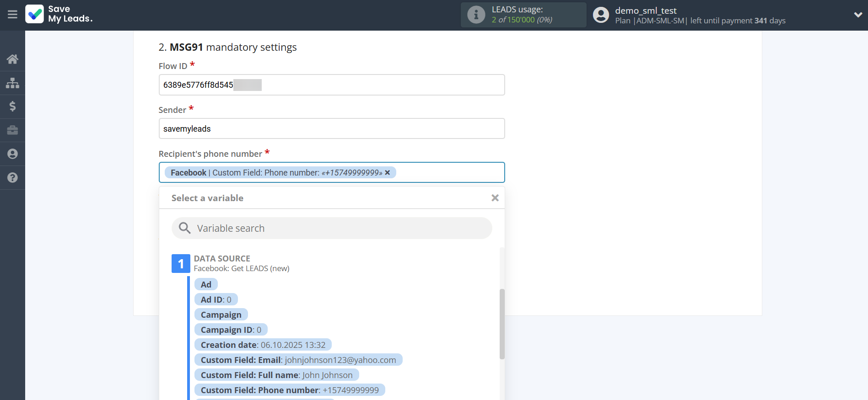Open the user profile sidebar icon
The image size is (868, 400).
point(12,154)
